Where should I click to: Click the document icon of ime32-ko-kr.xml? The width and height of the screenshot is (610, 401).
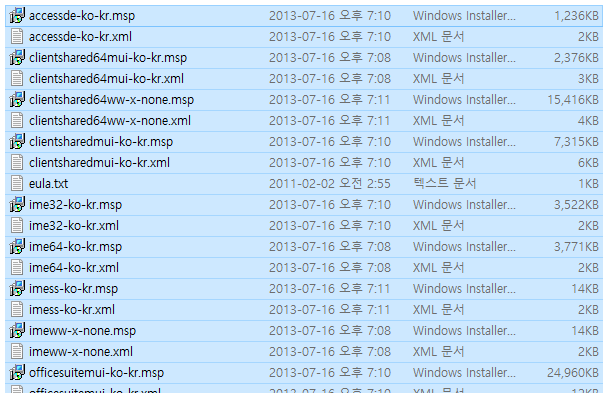pos(17,226)
